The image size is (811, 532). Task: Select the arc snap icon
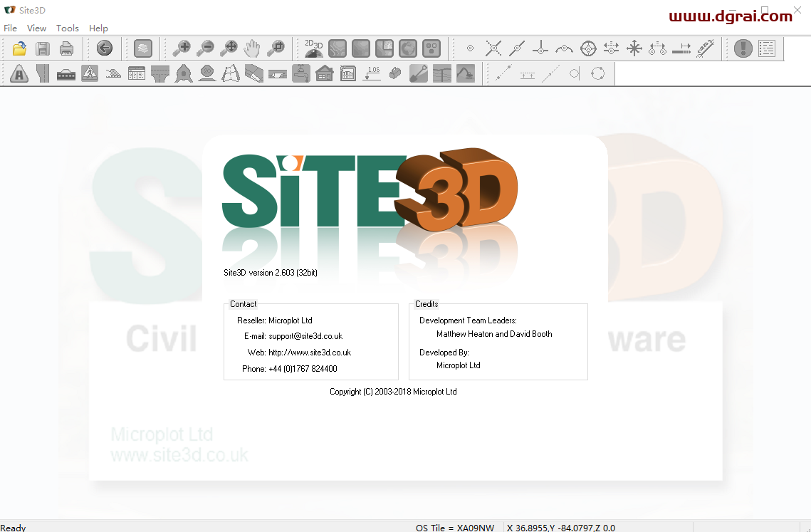click(x=565, y=48)
